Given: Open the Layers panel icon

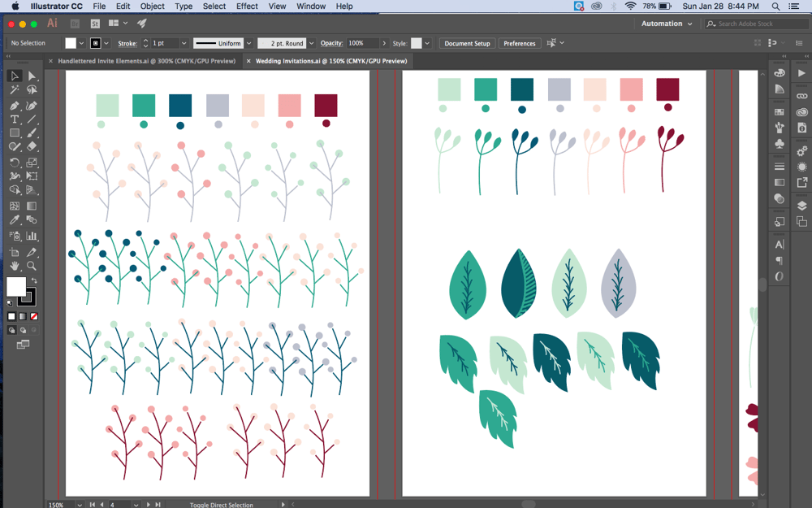Looking at the screenshot, I should point(801,206).
